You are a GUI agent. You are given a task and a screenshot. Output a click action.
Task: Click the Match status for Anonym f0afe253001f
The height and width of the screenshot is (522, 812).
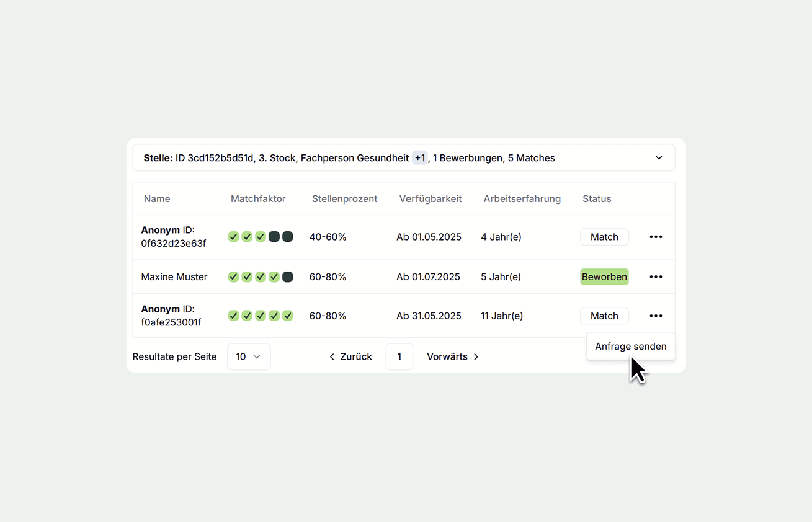[x=604, y=316]
